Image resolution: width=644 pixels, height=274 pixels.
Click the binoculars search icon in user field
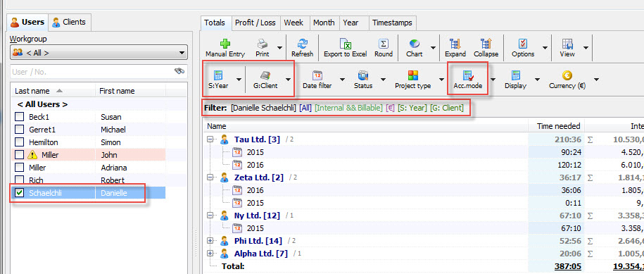coord(179,71)
